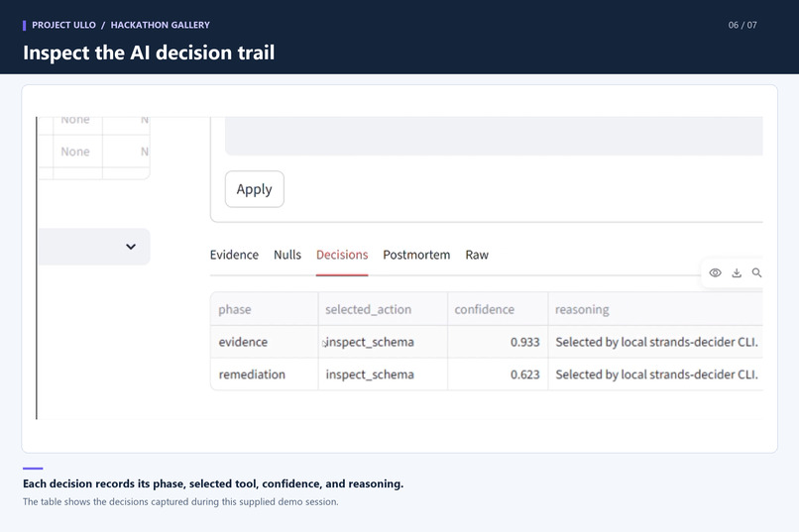Select the remediation phase cell
The width and height of the screenshot is (799, 532).
[x=264, y=374]
